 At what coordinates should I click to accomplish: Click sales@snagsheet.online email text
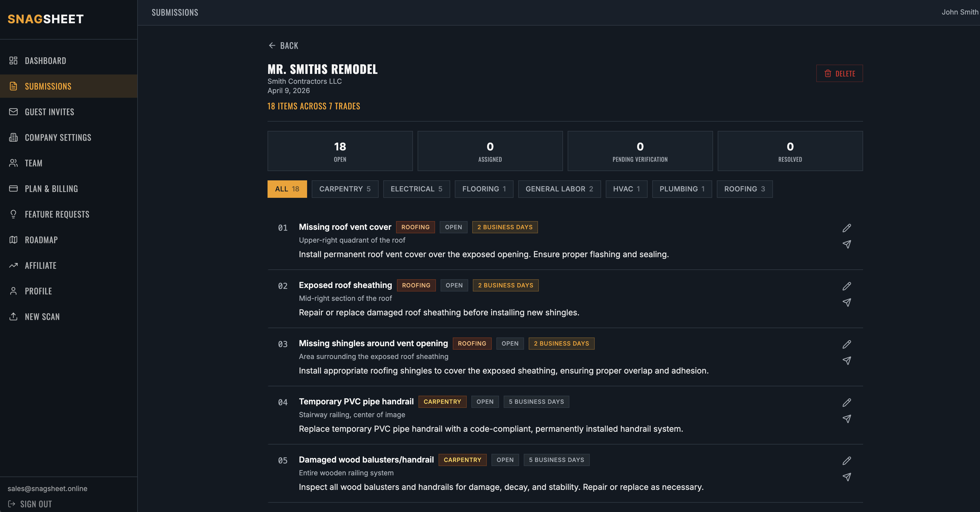point(48,488)
